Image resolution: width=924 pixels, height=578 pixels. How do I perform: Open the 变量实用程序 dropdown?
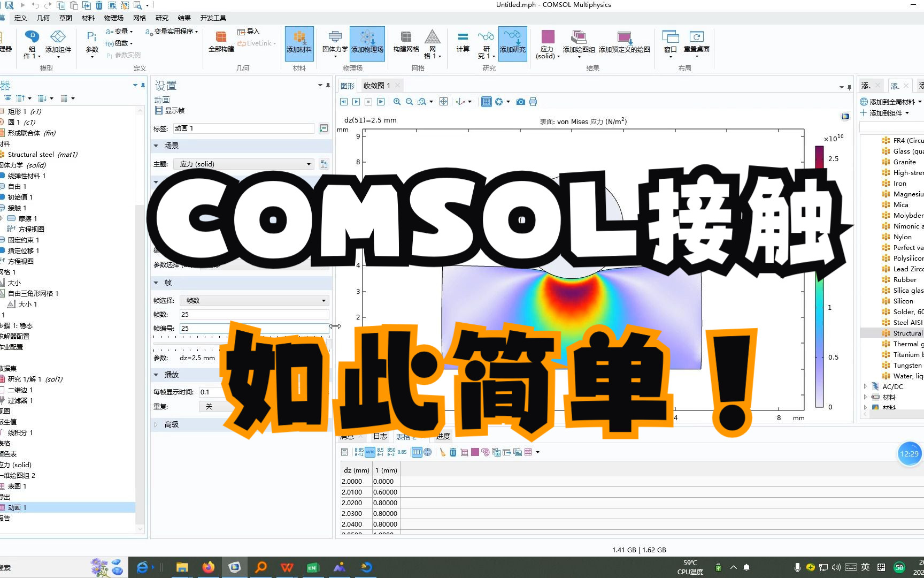click(172, 32)
